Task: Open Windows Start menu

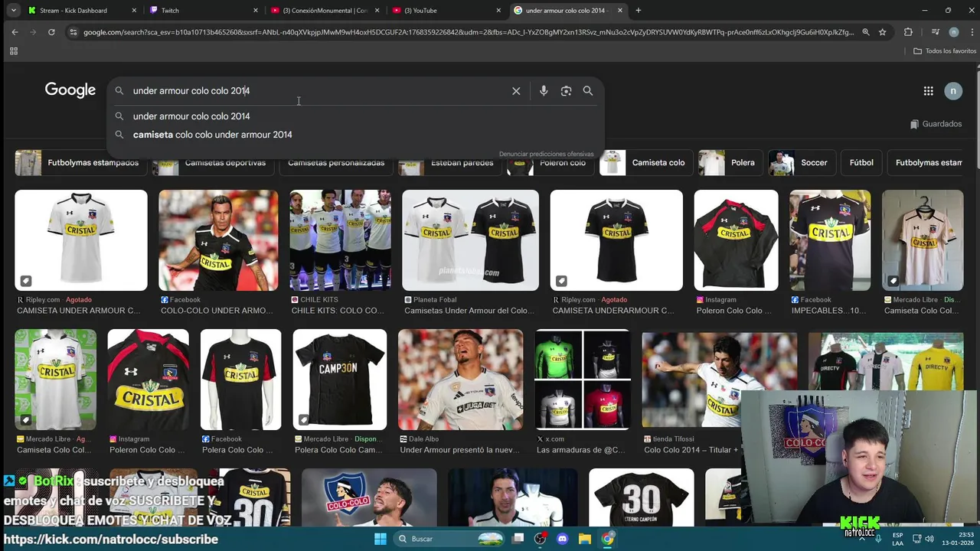Action: point(381,539)
